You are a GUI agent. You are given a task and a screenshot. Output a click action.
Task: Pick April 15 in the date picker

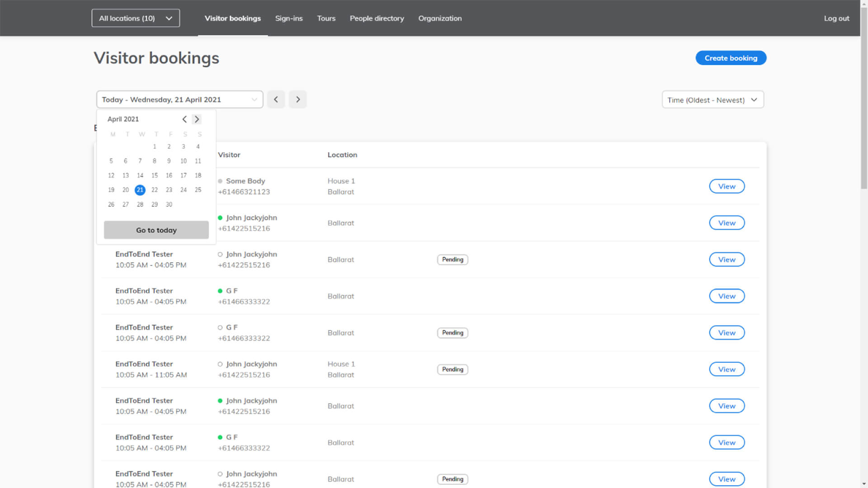coord(155,175)
